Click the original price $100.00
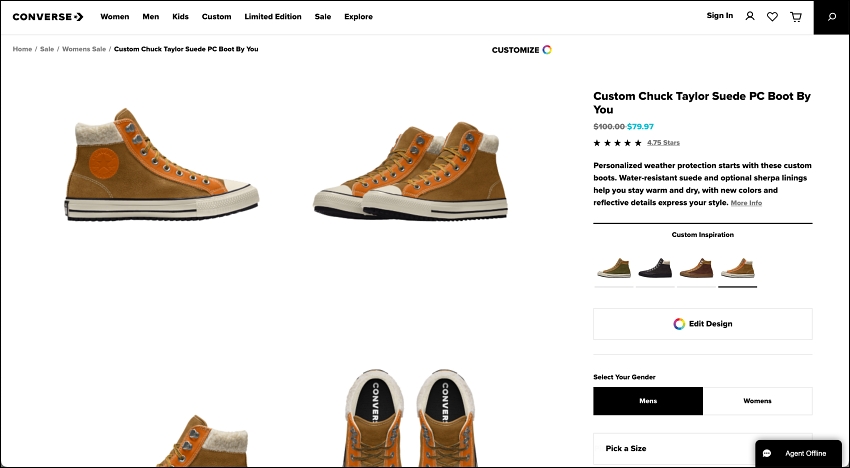 click(609, 126)
